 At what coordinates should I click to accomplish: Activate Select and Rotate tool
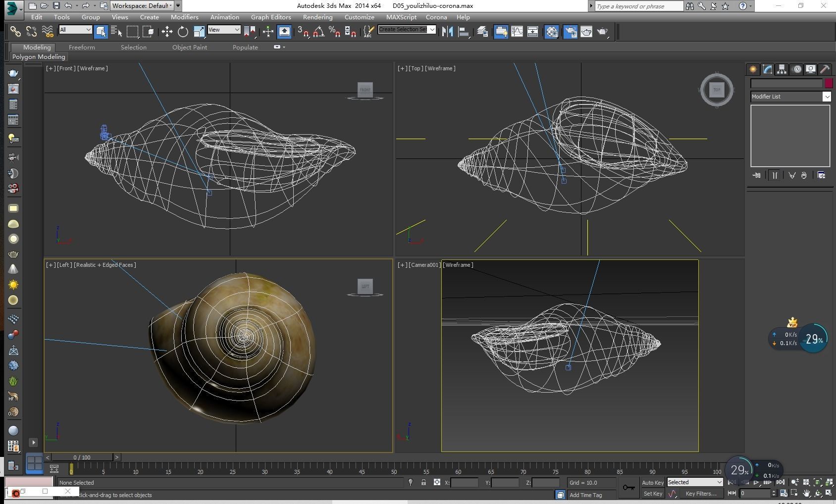tap(183, 32)
